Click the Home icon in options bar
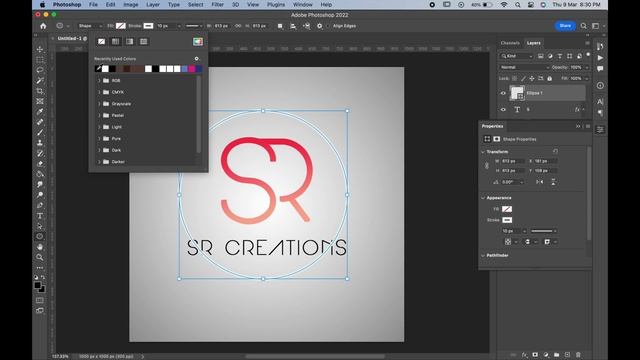Viewport: 640px width, 360px height. point(43,26)
